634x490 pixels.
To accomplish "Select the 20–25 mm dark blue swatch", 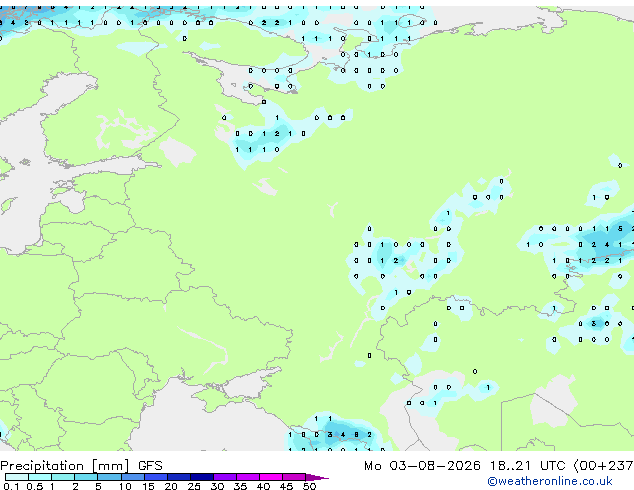I will click(179, 477).
